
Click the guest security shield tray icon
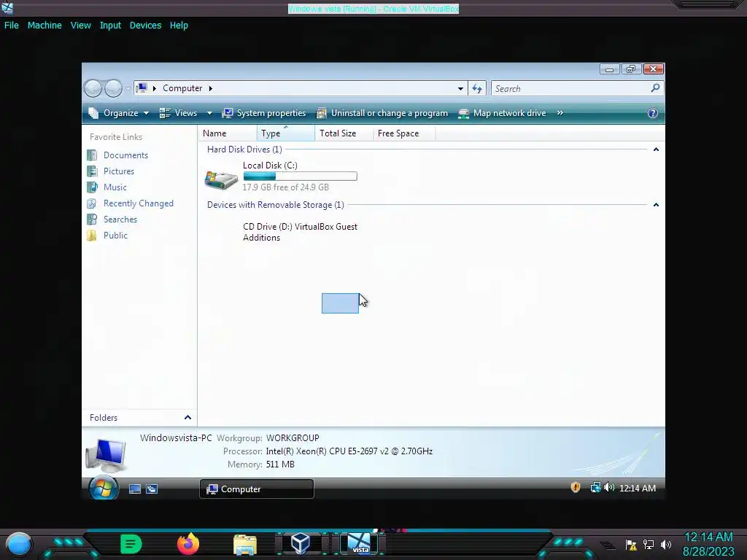click(x=576, y=488)
